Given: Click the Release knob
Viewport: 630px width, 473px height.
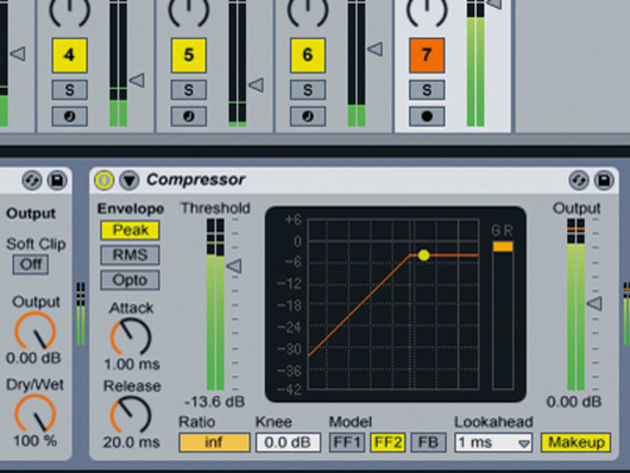Looking at the screenshot, I should click(x=131, y=415).
